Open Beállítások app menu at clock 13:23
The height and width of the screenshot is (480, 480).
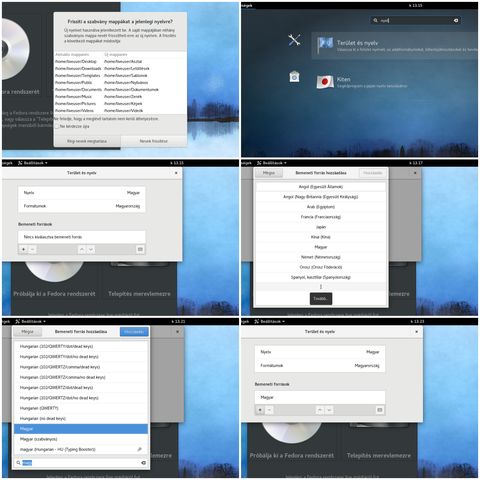pyautogui.click(x=269, y=322)
